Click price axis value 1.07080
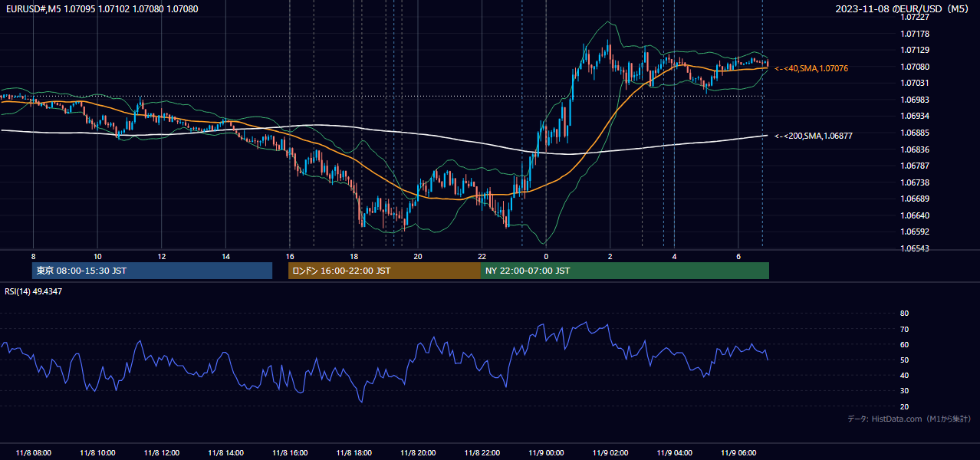980x460 pixels. pyautogui.click(x=915, y=67)
